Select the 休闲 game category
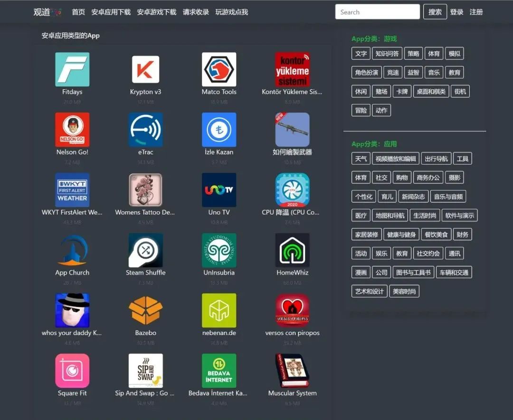 click(361, 92)
